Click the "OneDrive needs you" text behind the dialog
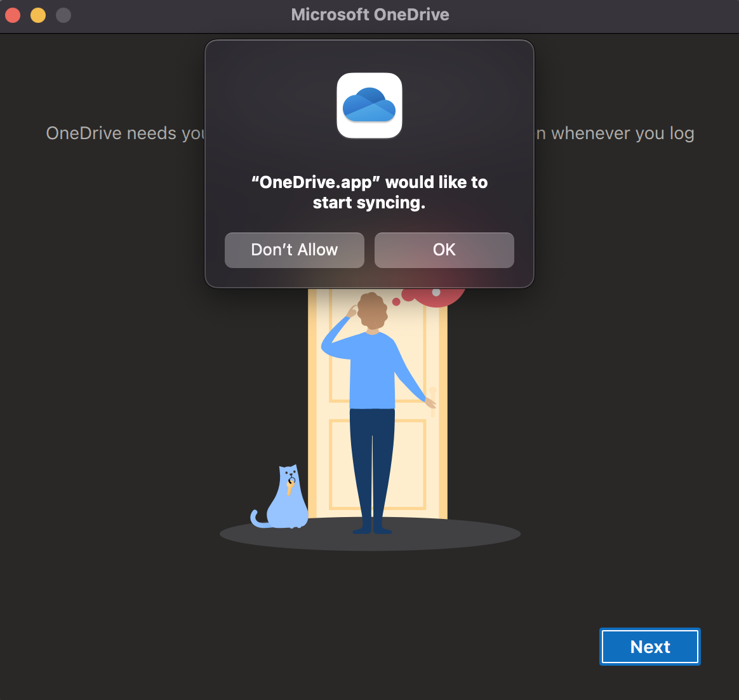Image resolution: width=739 pixels, height=700 pixels. click(125, 133)
